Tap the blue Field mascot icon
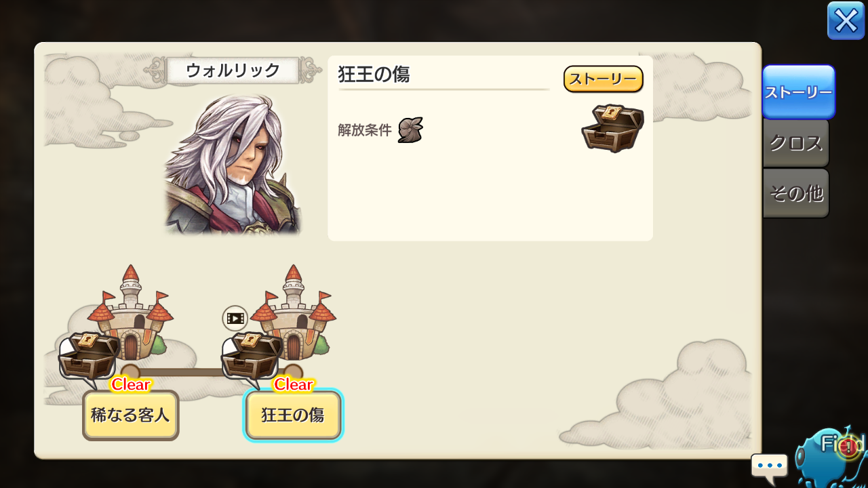Image resolution: width=868 pixels, height=488 pixels. tap(831, 457)
